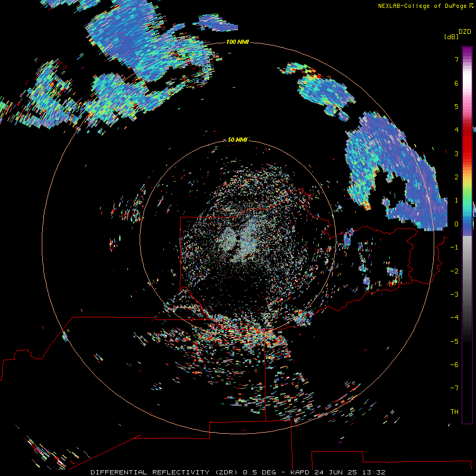Viewport: 476px width, 476px height.
Task: Click the KAPD station identifier in the footer
Action: 300,472
